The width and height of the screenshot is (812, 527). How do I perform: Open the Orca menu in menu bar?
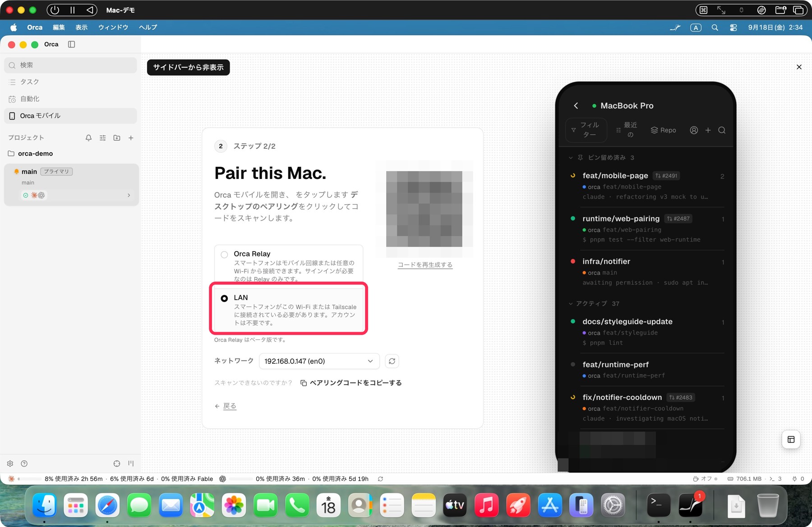tap(35, 27)
